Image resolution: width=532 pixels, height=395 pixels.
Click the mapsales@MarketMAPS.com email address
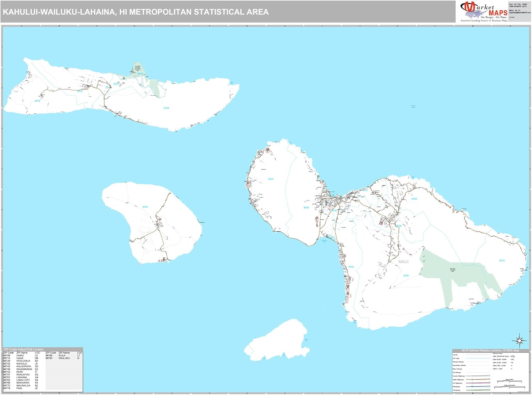[x=520, y=13]
